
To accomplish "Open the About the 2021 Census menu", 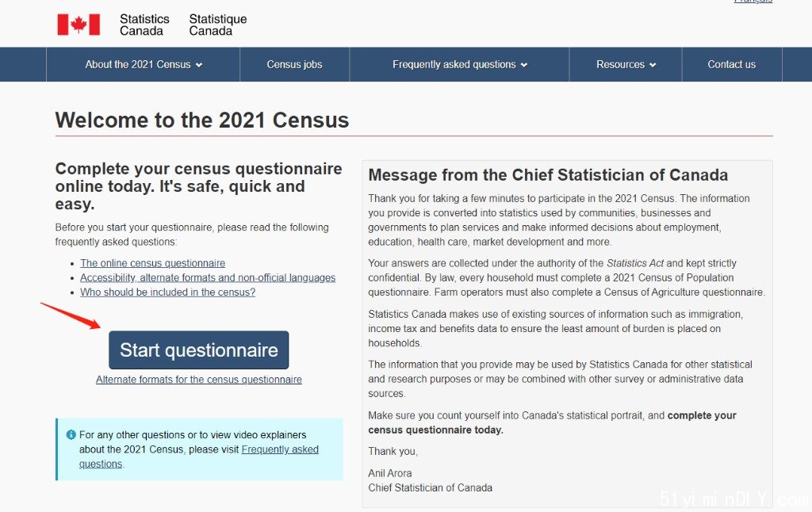I will coord(144,64).
